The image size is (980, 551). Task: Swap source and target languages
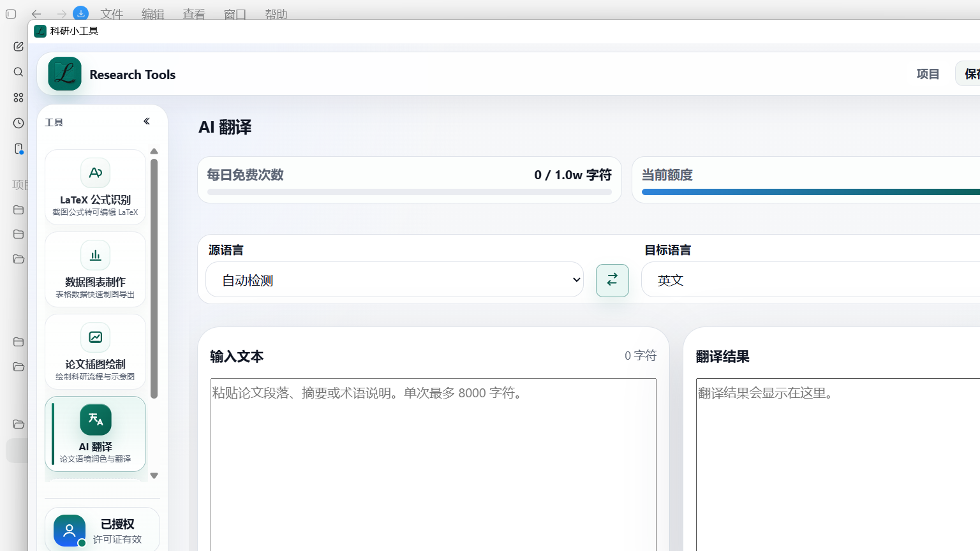pyautogui.click(x=612, y=280)
